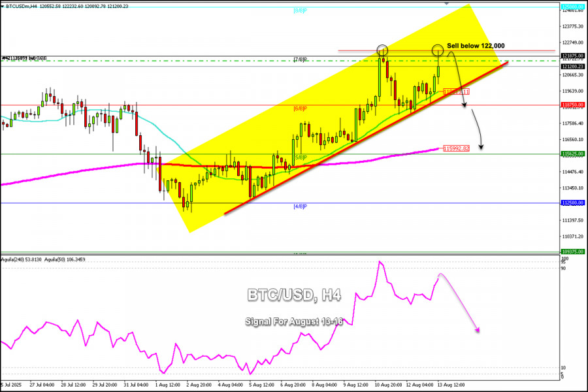The width and height of the screenshot is (588, 392).
Task: Select the current price tag 121200.23 on axis
Action: [572, 67]
